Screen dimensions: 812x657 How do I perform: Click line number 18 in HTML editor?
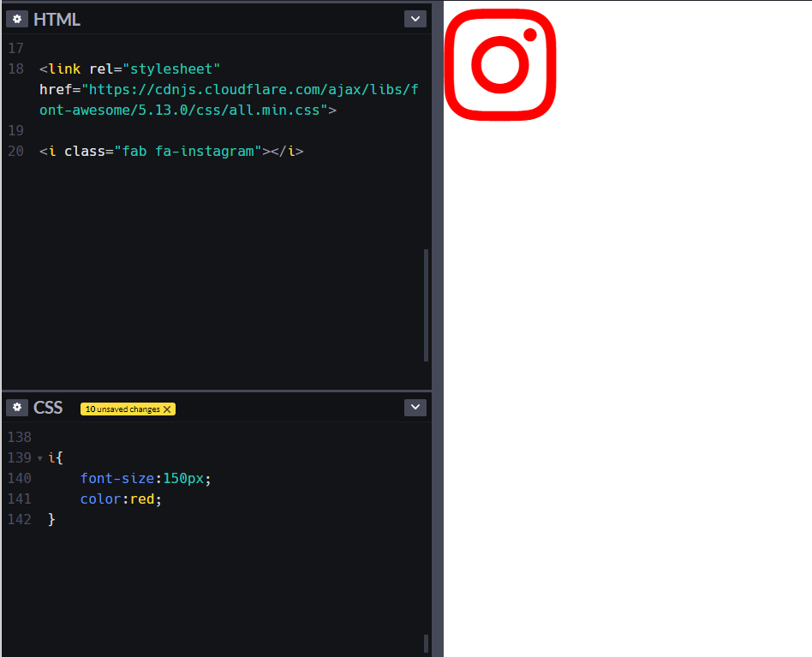pos(16,69)
